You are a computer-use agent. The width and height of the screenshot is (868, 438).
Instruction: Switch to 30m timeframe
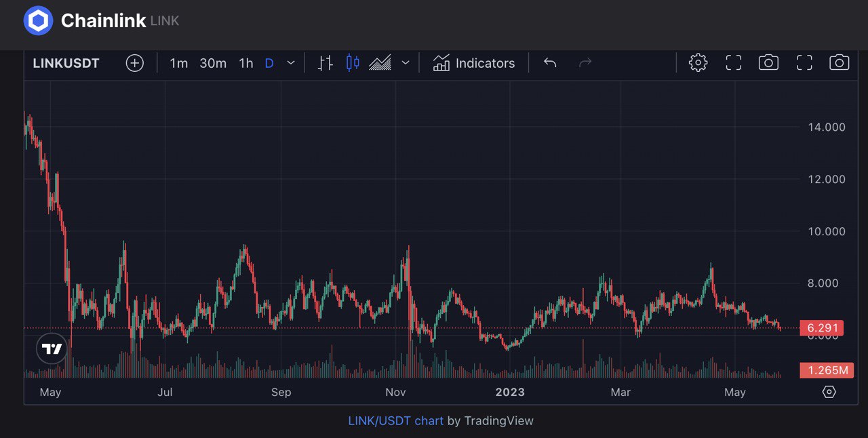tap(213, 63)
